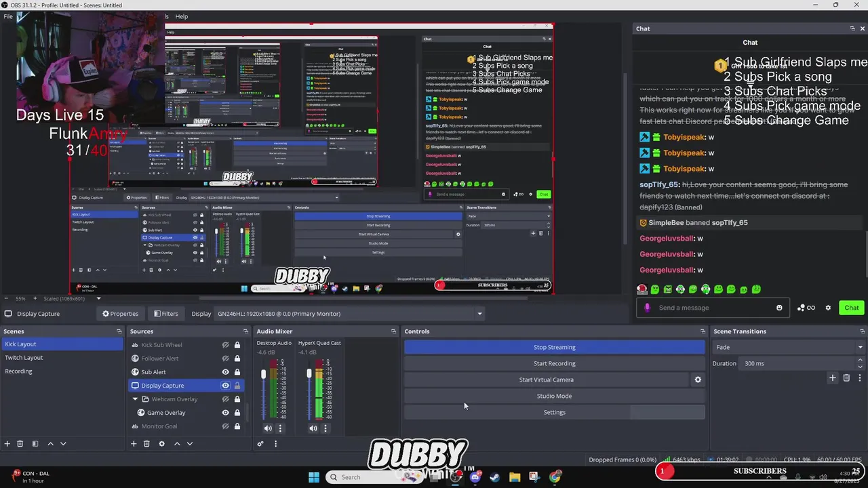Move source down in Sources panel

tap(190, 444)
